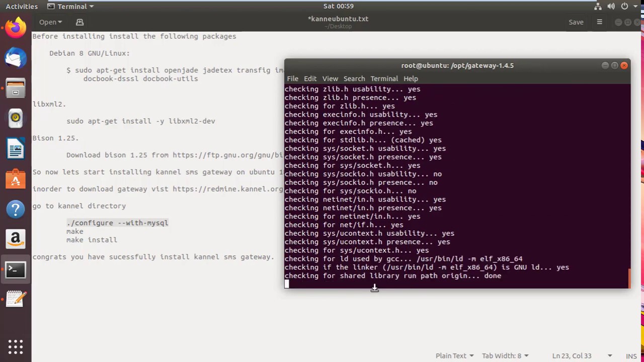This screenshot has height=362, width=644.
Task: Open power icon in top bar
Action: click(x=624, y=6)
